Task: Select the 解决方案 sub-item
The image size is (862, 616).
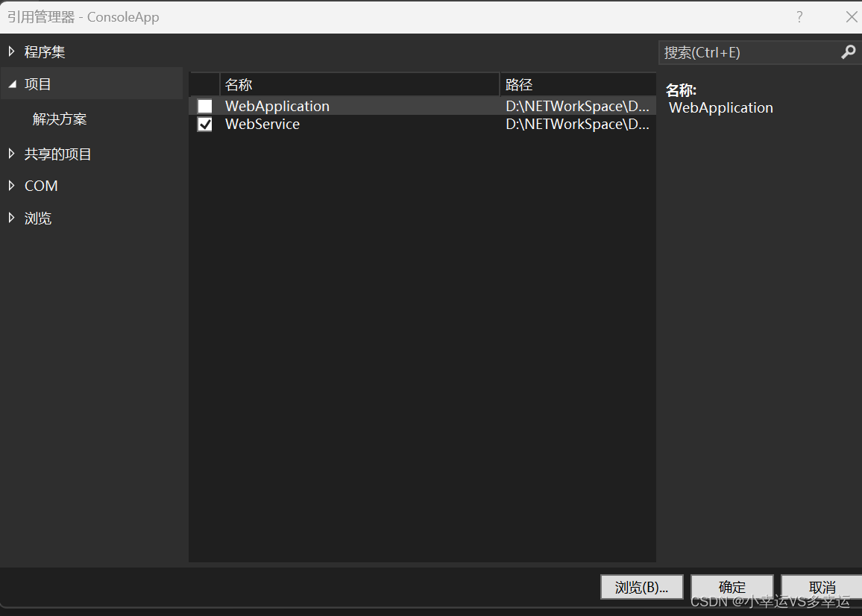Action: [60, 119]
